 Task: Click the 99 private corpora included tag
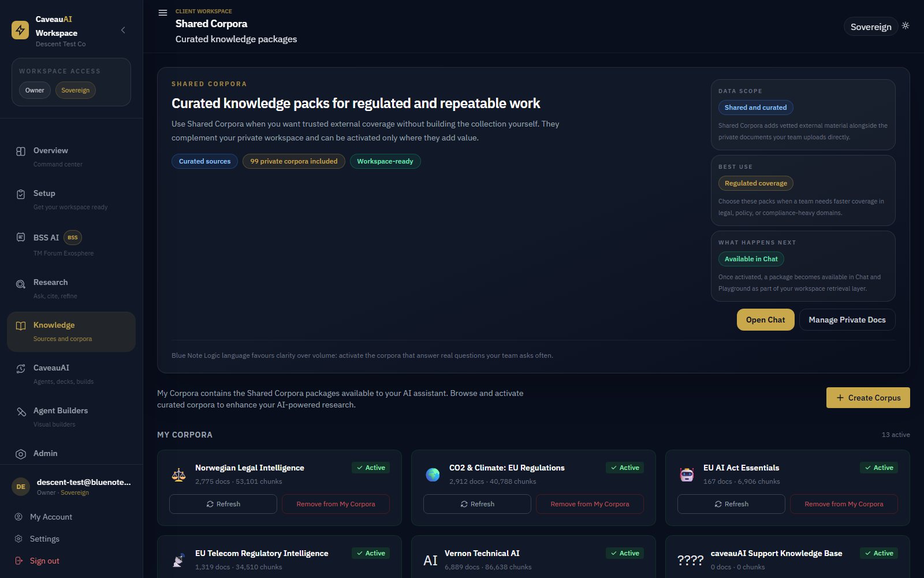(294, 161)
